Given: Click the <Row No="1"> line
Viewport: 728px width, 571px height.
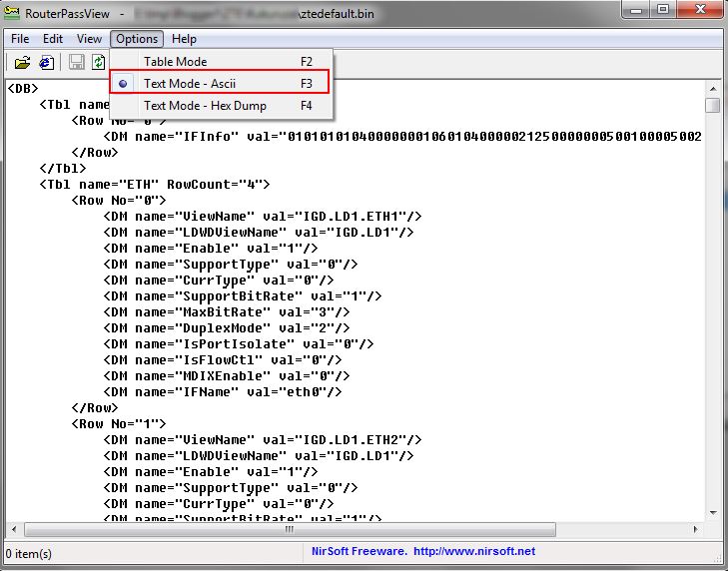Looking at the screenshot, I should click(x=119, y=424).
